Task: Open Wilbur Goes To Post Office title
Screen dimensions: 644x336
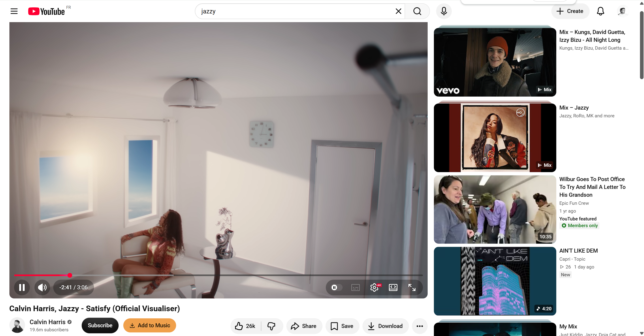Action: coord(592,187)
